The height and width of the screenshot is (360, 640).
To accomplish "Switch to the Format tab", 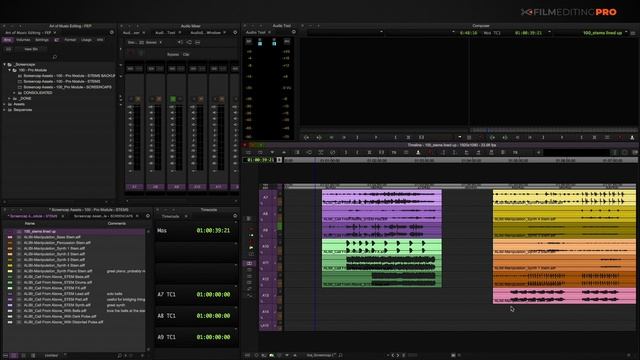I will (70, 40).
